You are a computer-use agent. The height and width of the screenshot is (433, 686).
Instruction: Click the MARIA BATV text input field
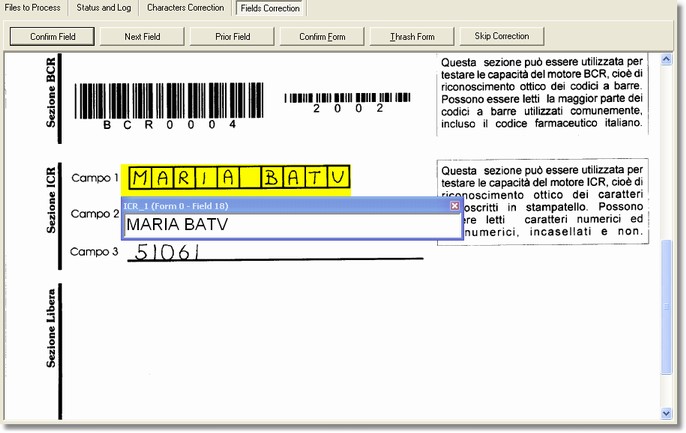(x=292, y=225)
